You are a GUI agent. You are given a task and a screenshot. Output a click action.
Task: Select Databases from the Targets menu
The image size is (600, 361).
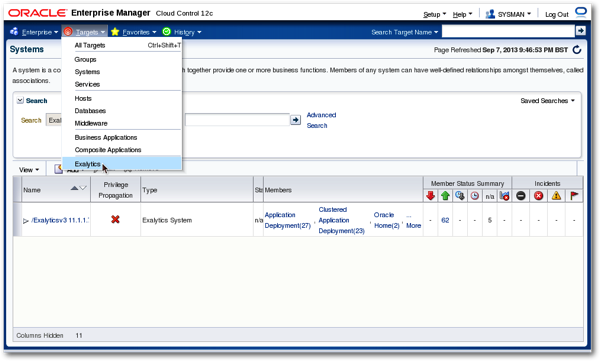[90, 111]
